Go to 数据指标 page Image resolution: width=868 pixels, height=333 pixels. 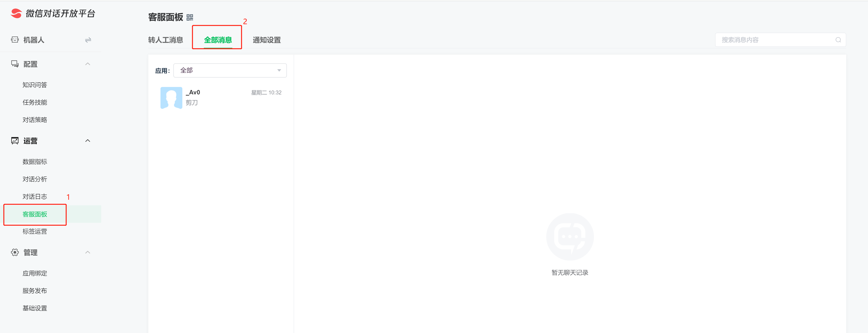[35, 162]
